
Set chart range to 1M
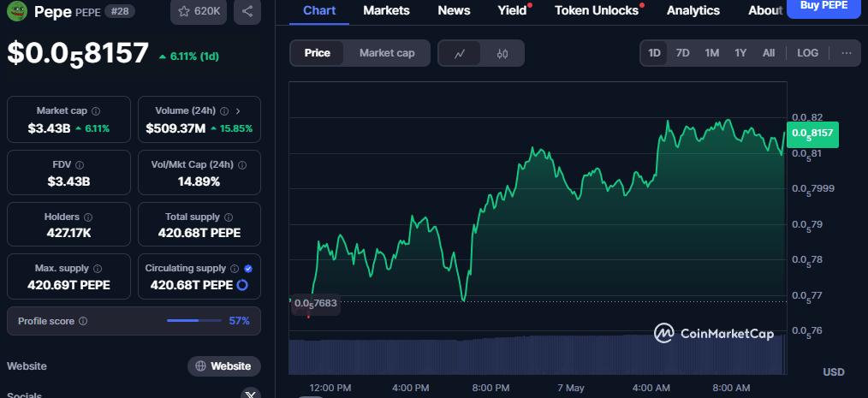tap(712, 53)
